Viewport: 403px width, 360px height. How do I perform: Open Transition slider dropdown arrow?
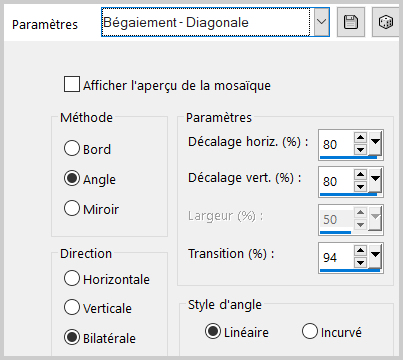click(375, 256)
